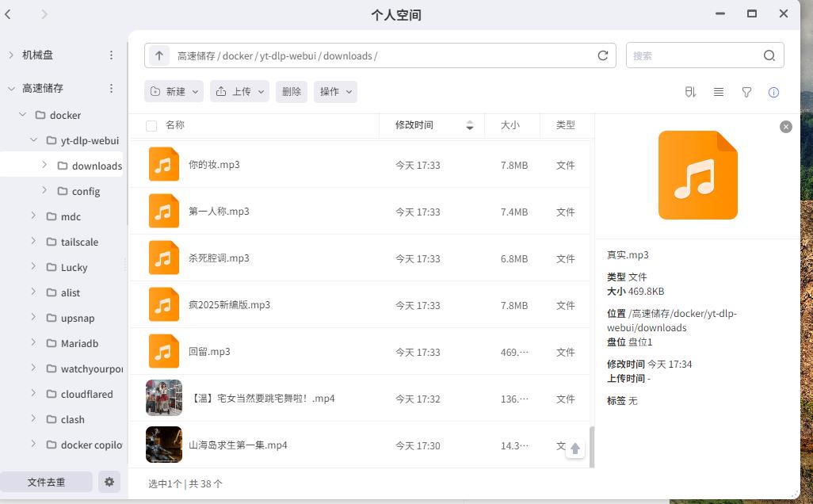This screenshot has width=813, height=504.
Task: Open thumbnail of 宅女当然要跳宅舞啦 video
Action: (164, 398)
